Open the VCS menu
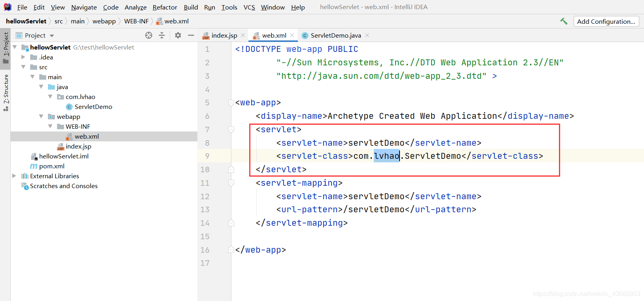 (x=249, y=7)
